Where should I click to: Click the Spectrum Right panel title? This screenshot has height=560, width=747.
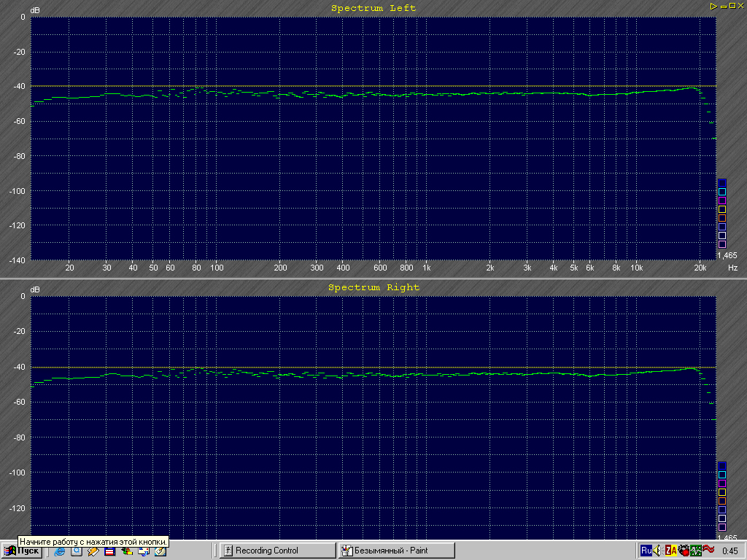coord(373,287)
